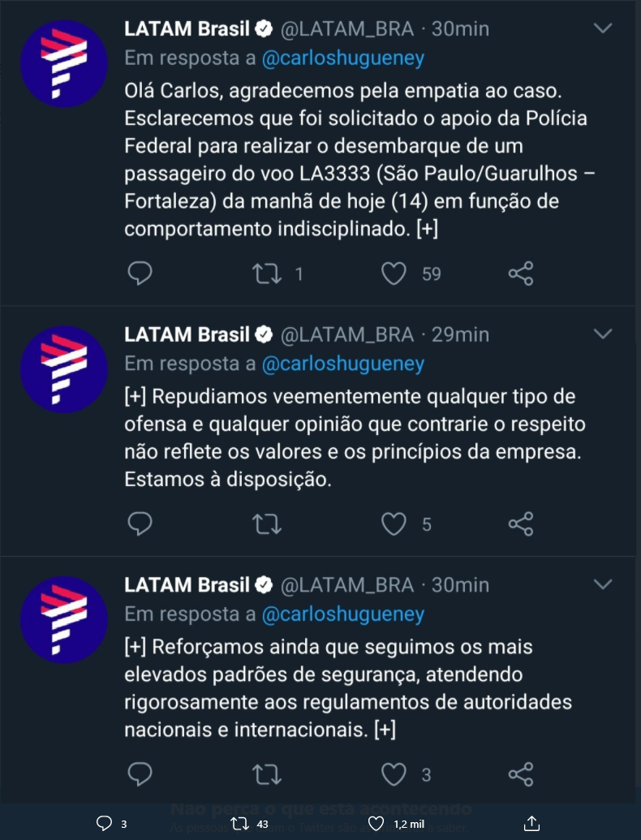Share the 'Reforçamos ainda' tweet
The width and height of the screenshot is (641, 840).
521,774
